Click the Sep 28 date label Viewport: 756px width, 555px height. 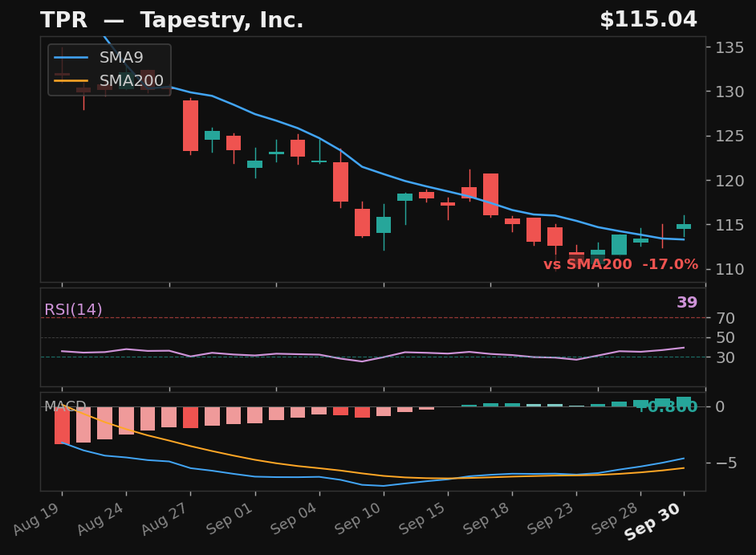tap(615, 519)
